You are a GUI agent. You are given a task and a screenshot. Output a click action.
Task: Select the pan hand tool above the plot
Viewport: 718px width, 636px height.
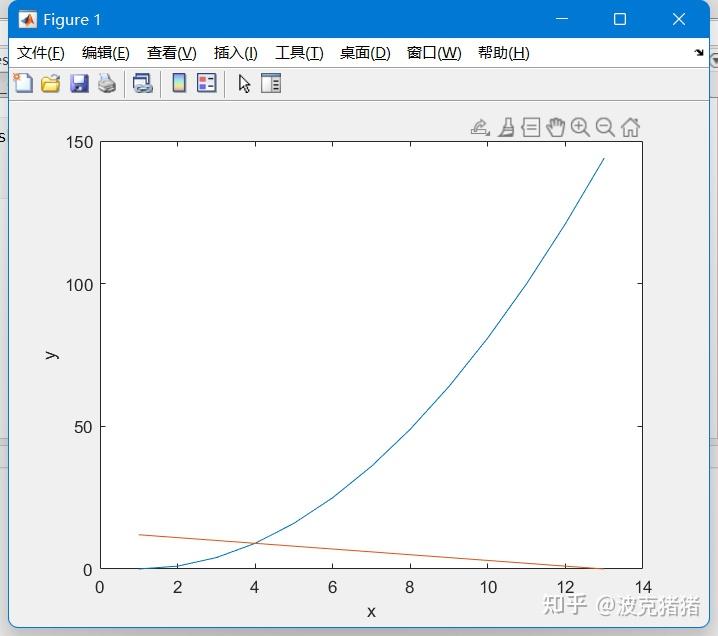click(555, 127)
